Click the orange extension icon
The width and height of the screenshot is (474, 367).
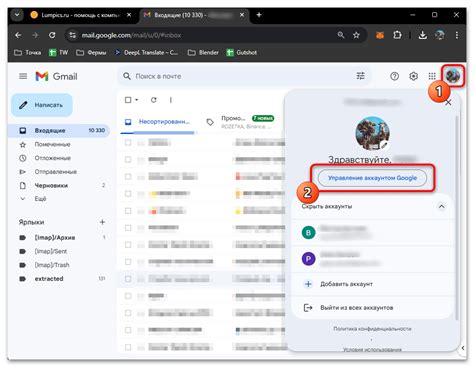point(380,35)
